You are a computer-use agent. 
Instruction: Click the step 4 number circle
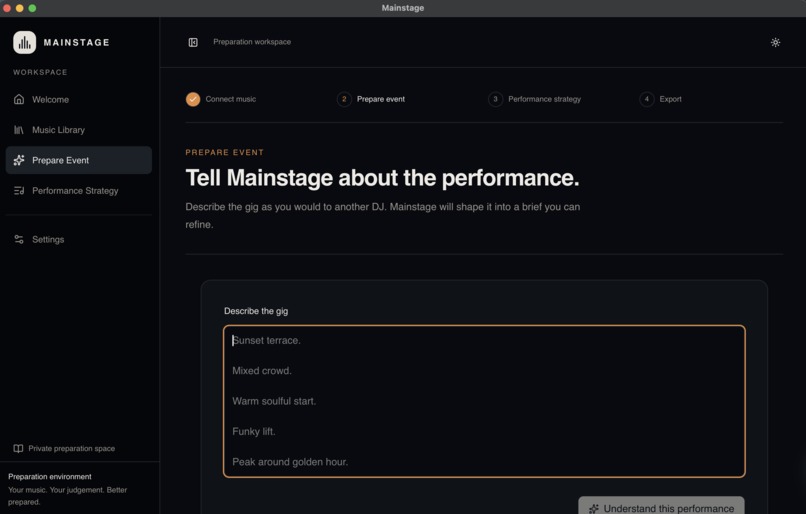(x=647, y=99)
